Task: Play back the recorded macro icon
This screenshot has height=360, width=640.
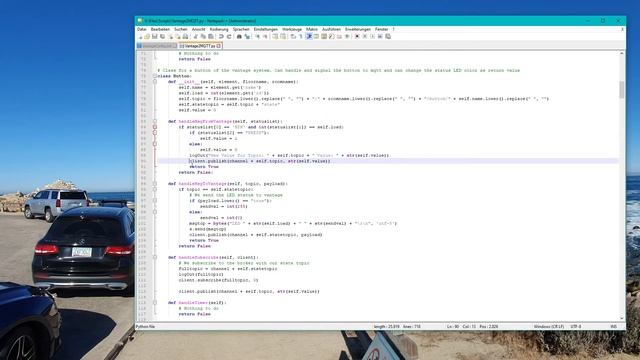Action: pyautogui.click(x=372, y=36)
